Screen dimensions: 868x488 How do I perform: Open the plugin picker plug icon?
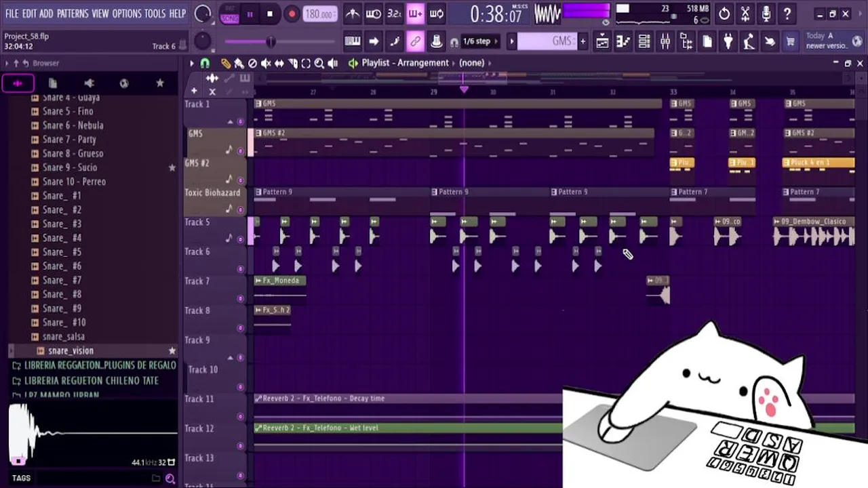pyautogui.click(x=728, y=42)
